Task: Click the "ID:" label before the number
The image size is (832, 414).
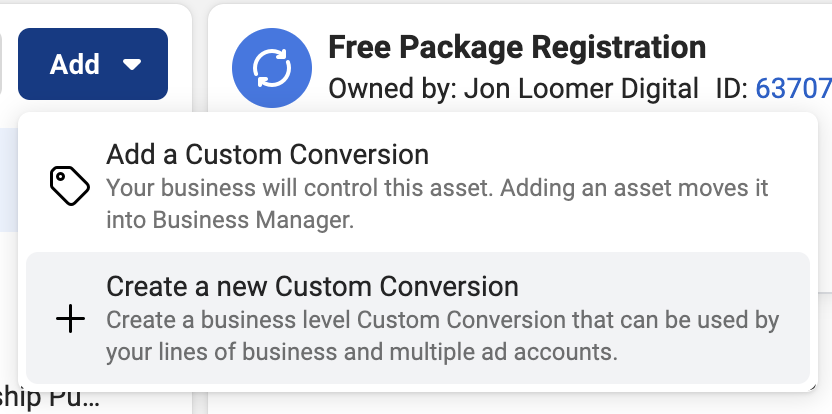Action: click(x=732, y=89)
